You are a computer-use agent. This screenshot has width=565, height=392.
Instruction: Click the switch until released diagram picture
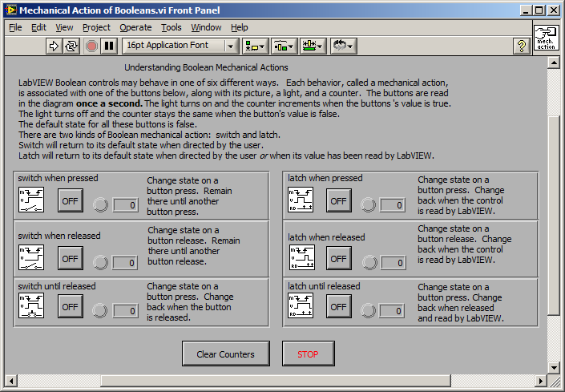(x=31, y=305)
